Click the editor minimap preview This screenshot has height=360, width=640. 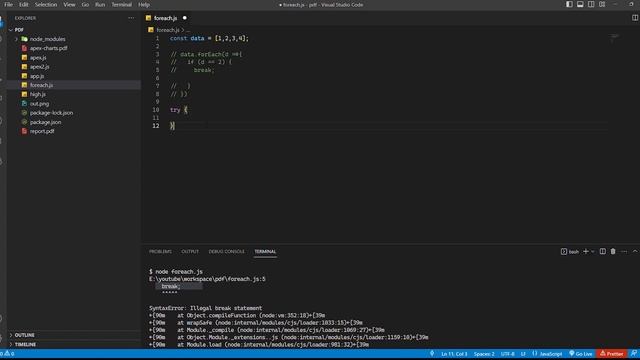[615, 38]
